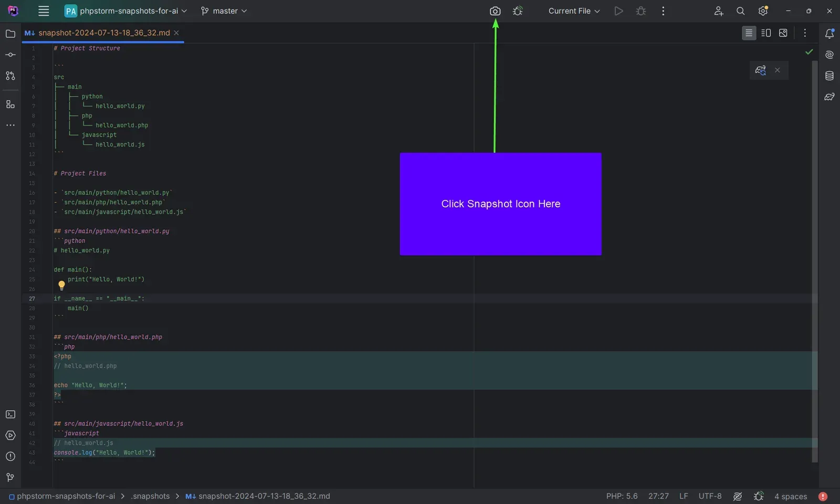Viewport: 840px width, 504px height.
Task: Close the snapshot markdown editor tab
Action: tap(176, 33)
